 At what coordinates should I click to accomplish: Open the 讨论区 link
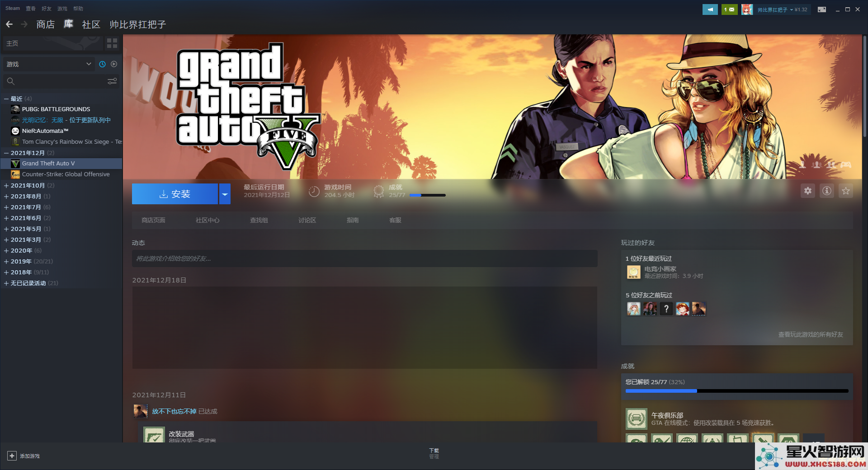pos(307,220)
